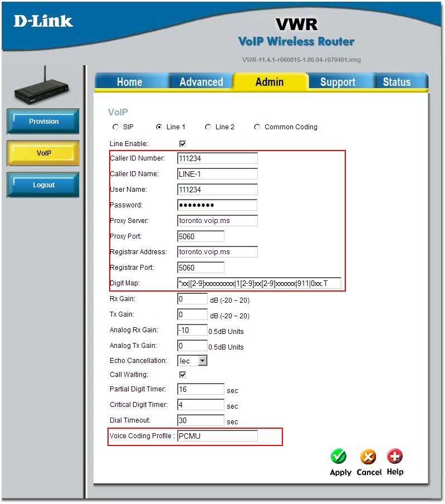Select the Line 2 radio button
Viewport: 445px width, 504px height.
coord(208,127)
